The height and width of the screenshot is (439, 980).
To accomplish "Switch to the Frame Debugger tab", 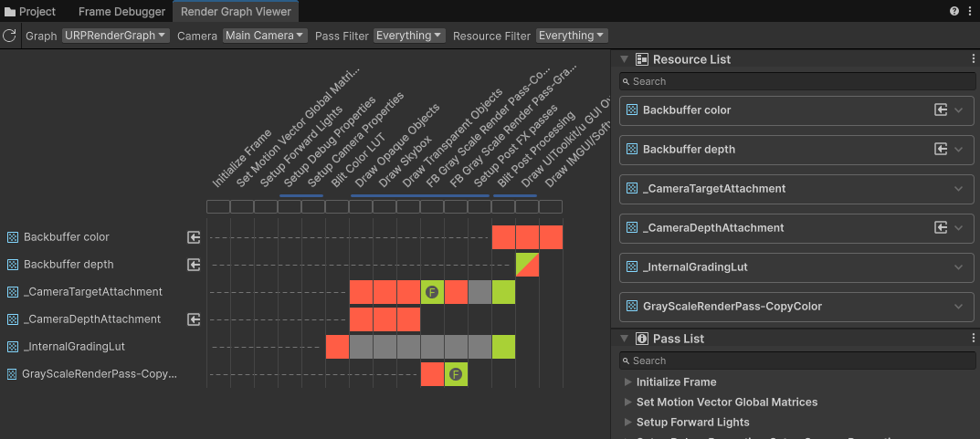I will (x=121, y=11).
